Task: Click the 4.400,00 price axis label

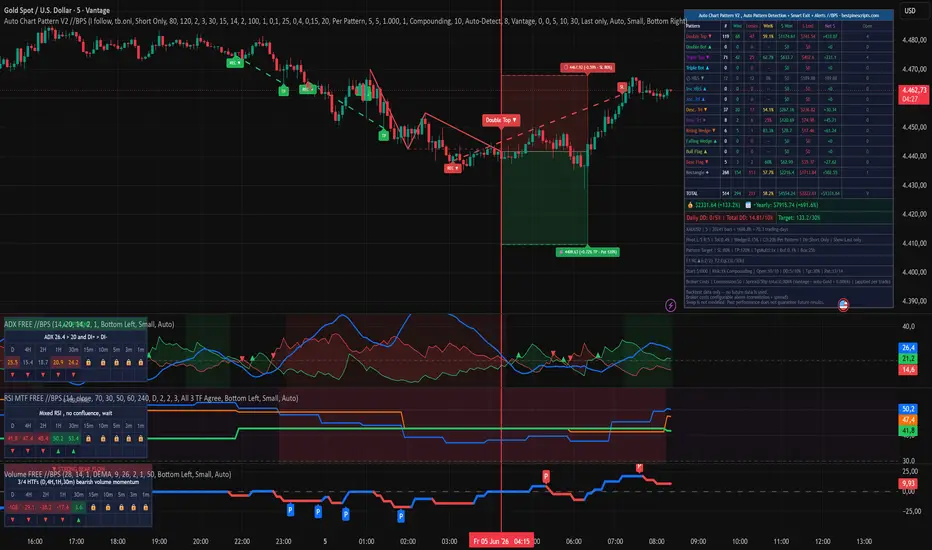Action: pyautogui.click(x=914, y=272)
